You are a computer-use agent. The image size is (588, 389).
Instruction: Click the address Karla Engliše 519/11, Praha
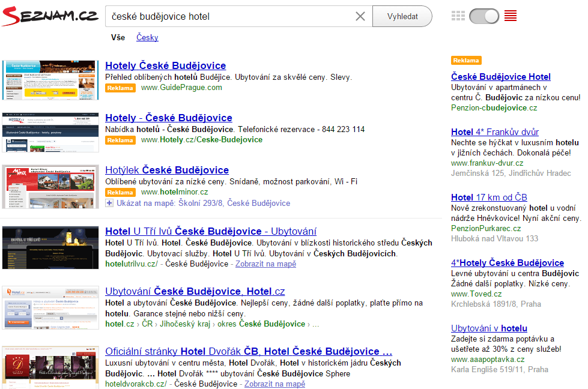(x=500, y=370)
